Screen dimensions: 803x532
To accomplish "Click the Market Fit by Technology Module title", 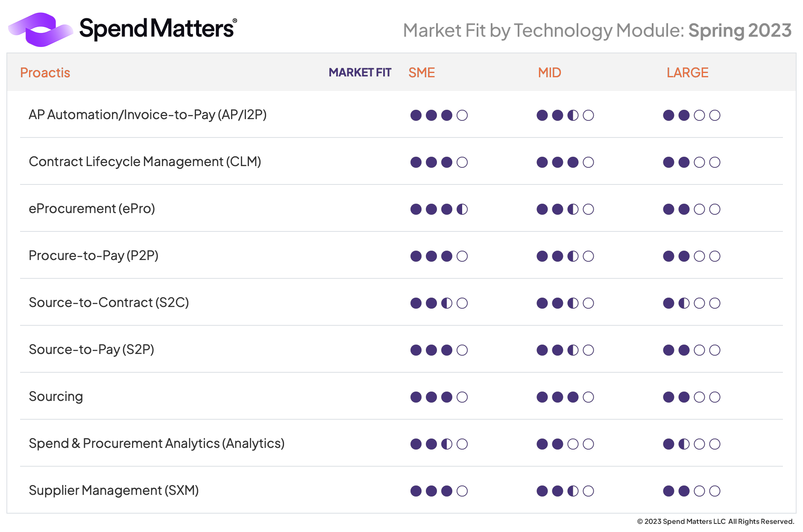I will 597,31.
